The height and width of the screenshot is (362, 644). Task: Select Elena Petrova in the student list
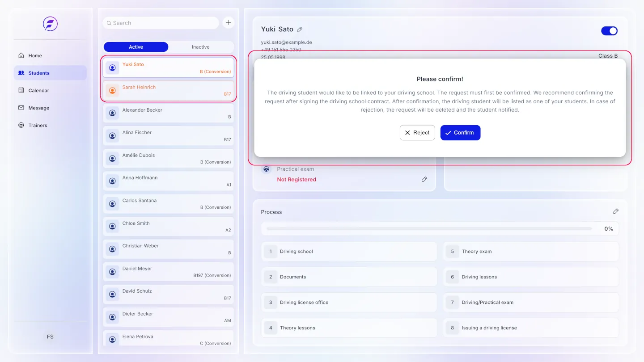click(169, 339)
